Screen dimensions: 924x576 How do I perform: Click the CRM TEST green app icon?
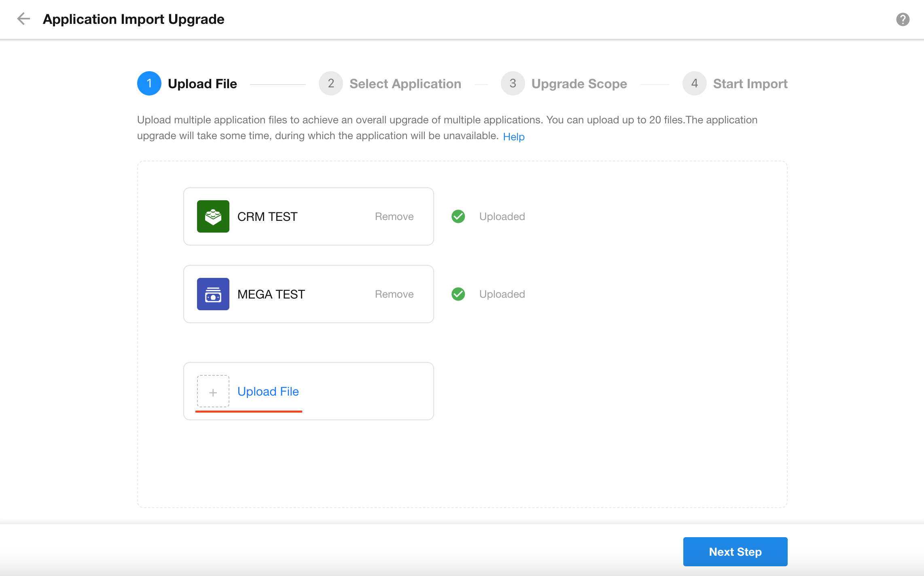pos(213,216)
